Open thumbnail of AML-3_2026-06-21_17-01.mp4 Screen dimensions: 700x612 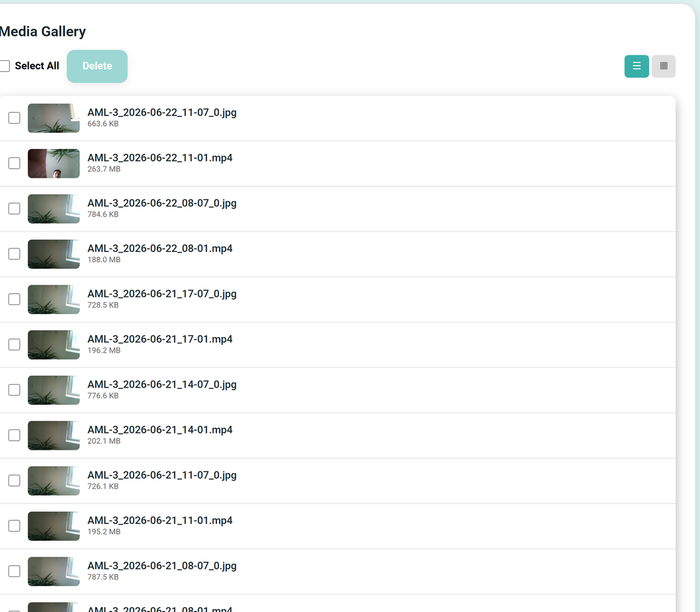coord(54,344)
